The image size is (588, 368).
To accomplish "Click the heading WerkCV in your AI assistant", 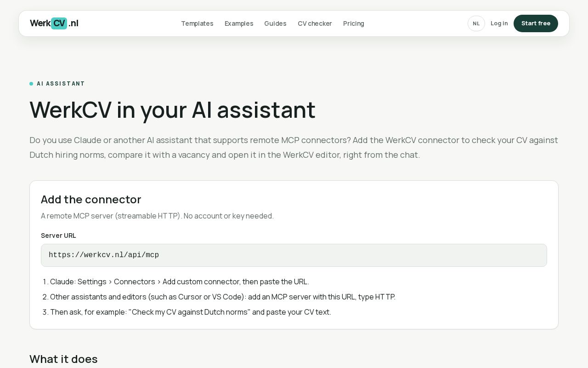I will tap(172, 110).
